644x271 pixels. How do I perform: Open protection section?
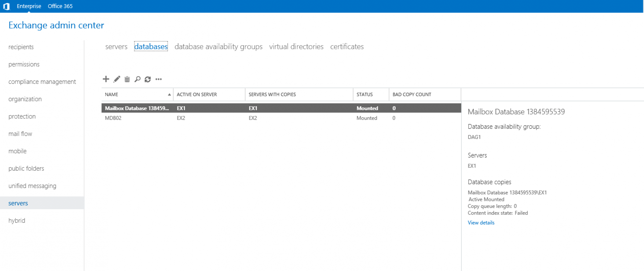coord(22,116)
